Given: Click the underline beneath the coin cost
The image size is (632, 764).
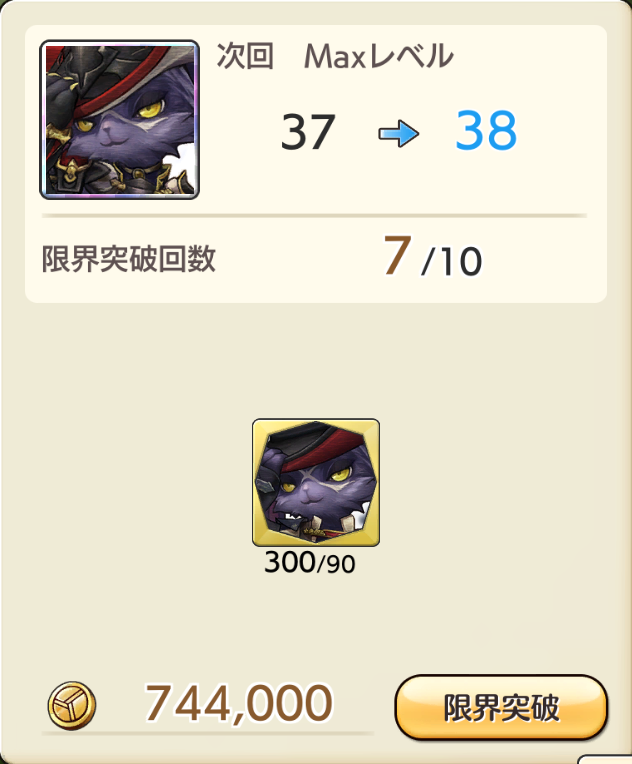Looking at the screenshot, I should [208, 732].
